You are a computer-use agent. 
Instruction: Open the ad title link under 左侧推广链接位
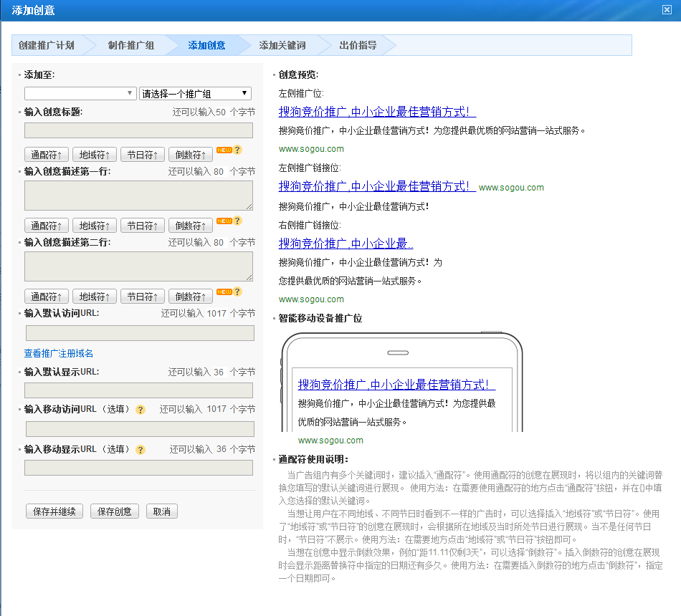pos(377,187)
